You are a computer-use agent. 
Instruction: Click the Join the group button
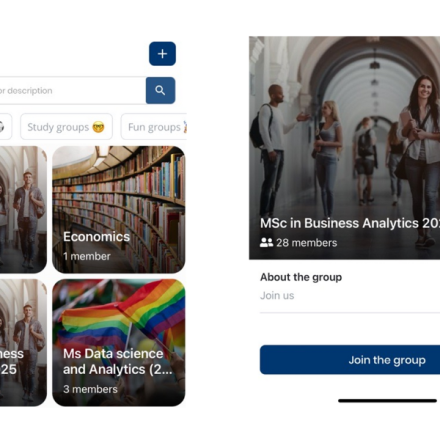[x=350, y=360]
